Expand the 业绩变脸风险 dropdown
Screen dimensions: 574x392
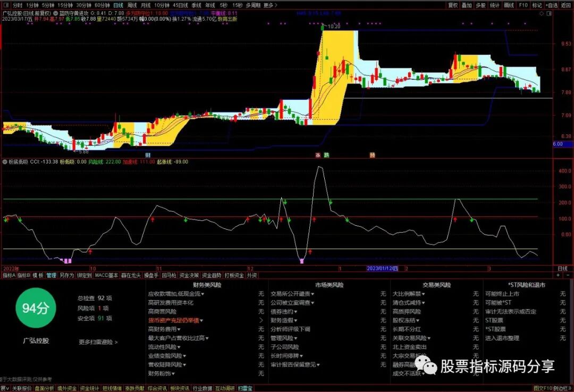tap(184, 356)
